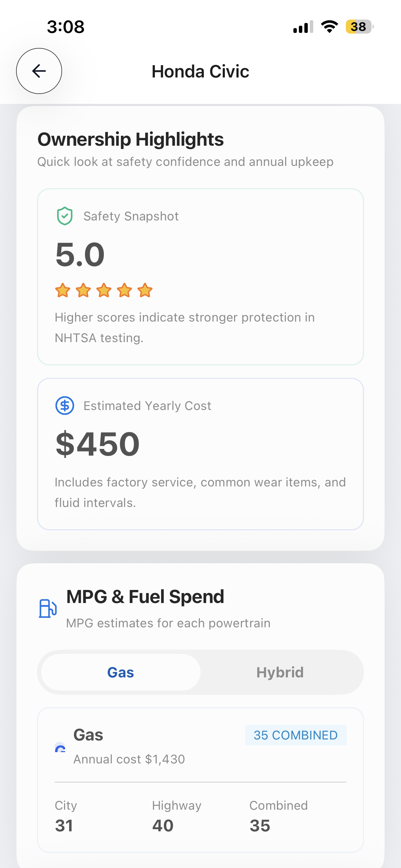This screenshot has width=401, height=868.
Task: Tap the Ownership Highlights heading
Action: (131, 140)
